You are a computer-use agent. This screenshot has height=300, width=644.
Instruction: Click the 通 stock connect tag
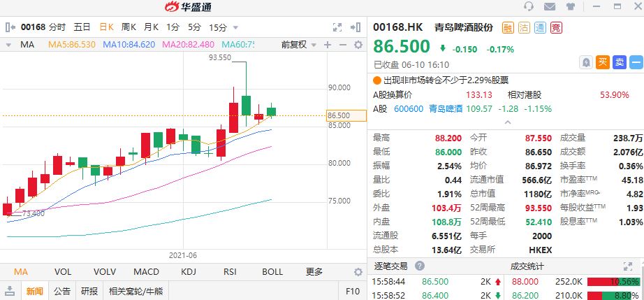click(x=540, y=28)
